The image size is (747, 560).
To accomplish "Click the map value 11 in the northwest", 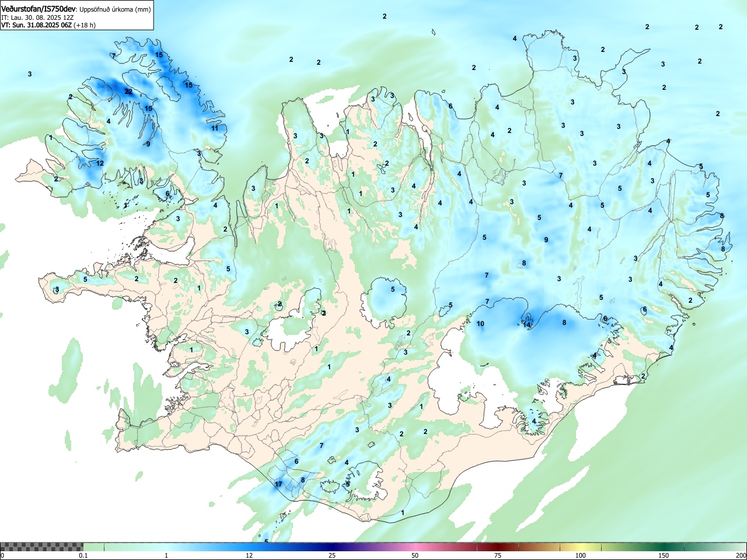I will click(x=215, y=128).
